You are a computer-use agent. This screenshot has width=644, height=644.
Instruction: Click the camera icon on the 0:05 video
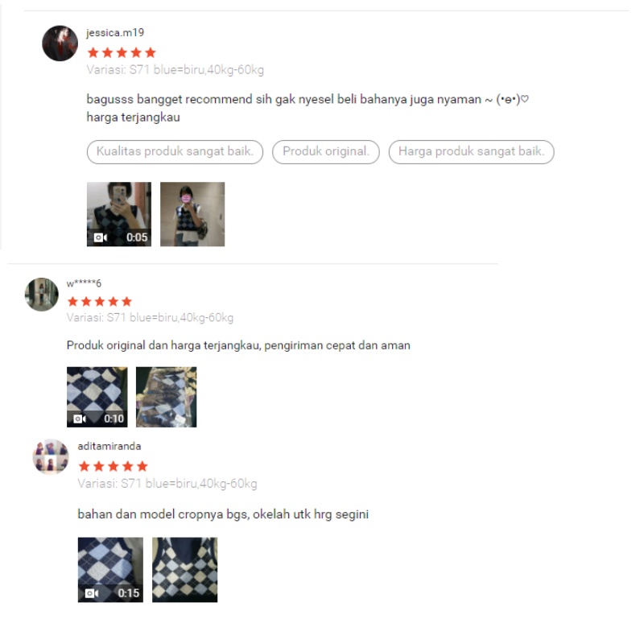(100, 237)
